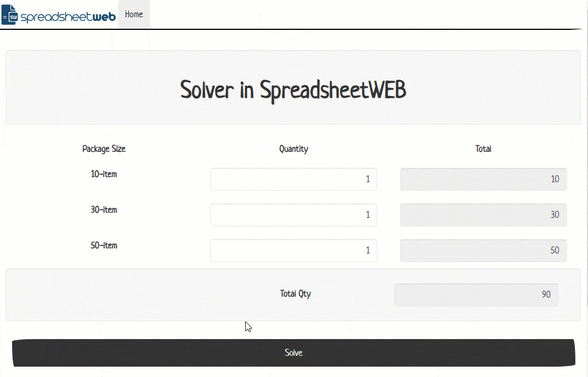Image resolution: width=588 pixels, height=377 pixels.
Task: Click the Total Qty field showing 90
Action: tap(476, 295)
